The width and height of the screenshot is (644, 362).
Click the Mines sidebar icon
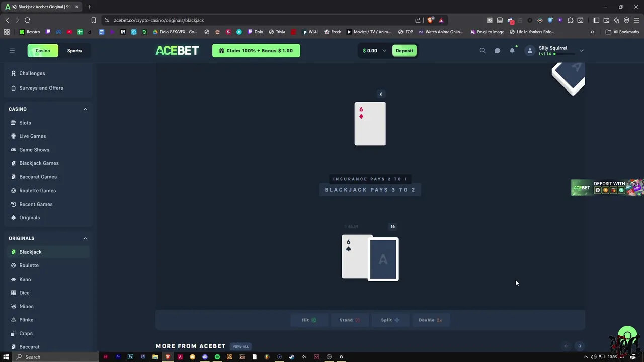pos(14,306)
